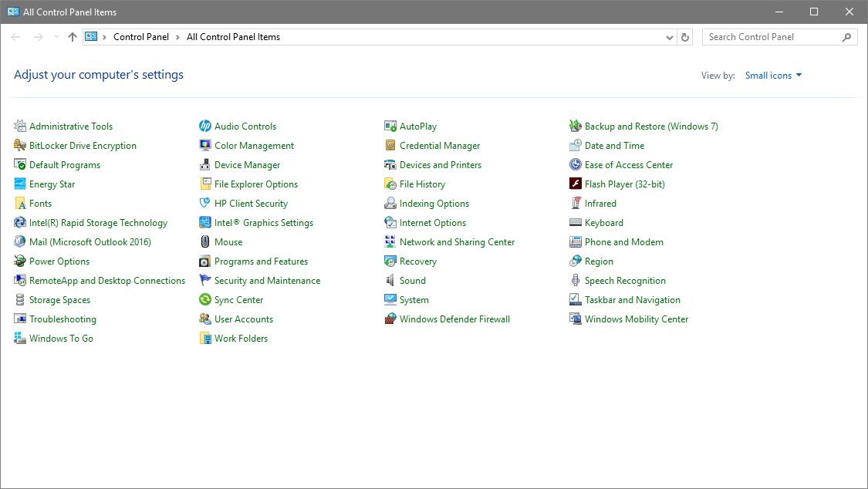Click the Search Control Panel field
The width and height of the screenshot is (868, 489).
(779, 37)
